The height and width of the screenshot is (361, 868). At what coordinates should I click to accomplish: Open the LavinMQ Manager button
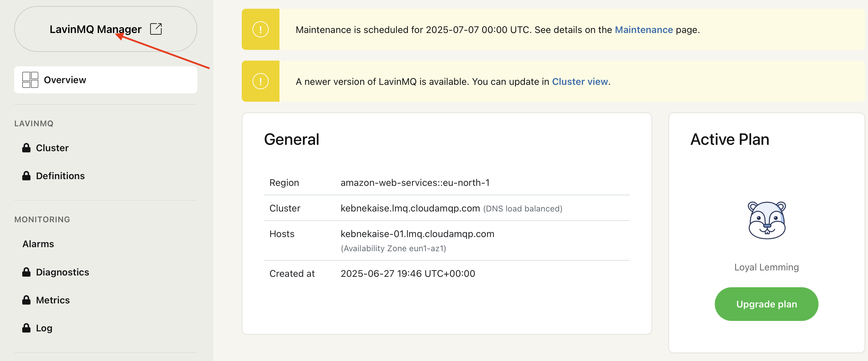105,29
